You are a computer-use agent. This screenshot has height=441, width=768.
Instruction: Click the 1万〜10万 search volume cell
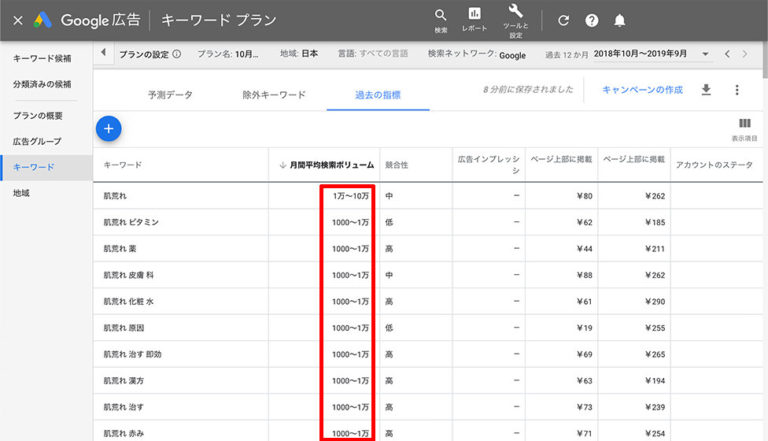(x=351, y=196)
